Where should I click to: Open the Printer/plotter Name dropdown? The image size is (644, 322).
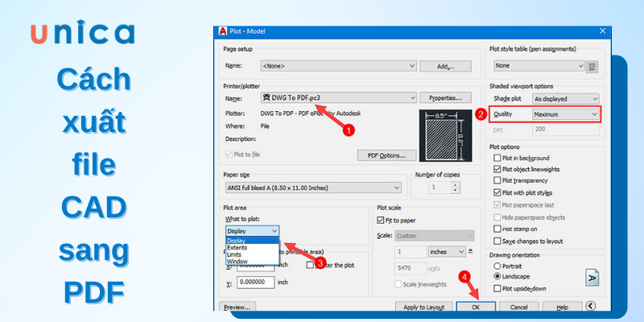click(x=338, y=97)
